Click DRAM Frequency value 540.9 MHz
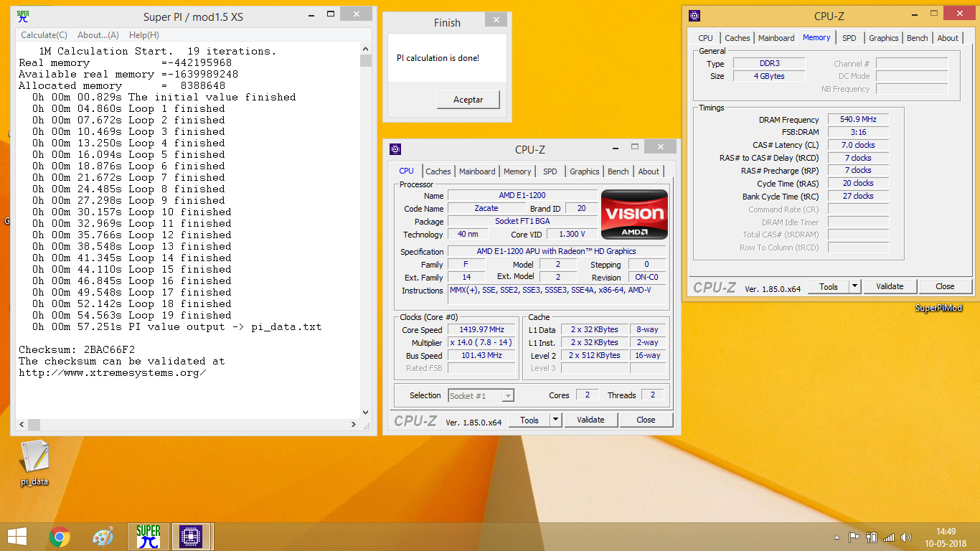The image size is (980, 551). click(x=858, y=119)
